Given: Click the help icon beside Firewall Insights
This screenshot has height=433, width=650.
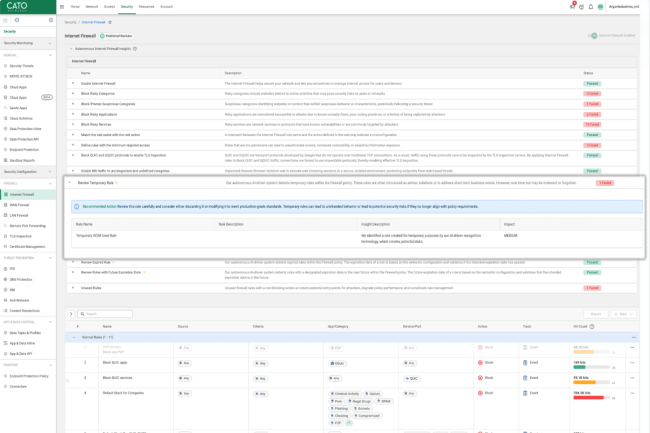Looking at the screenshot, I should (135, 48).
